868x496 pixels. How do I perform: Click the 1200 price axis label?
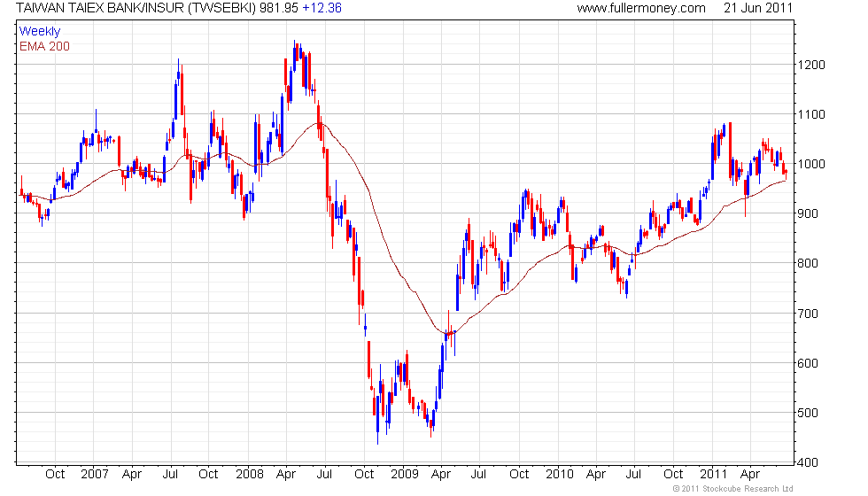click(811, 65)
